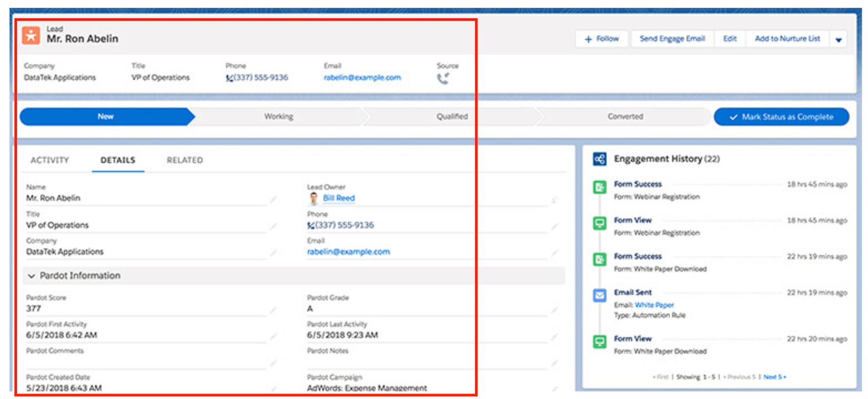Click the orange Lead record icon

[x=31, y=36]
